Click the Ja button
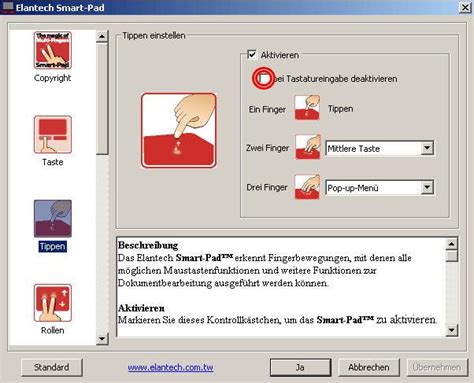Viewport: 474px width, 383px height. (x=300, y=367)
